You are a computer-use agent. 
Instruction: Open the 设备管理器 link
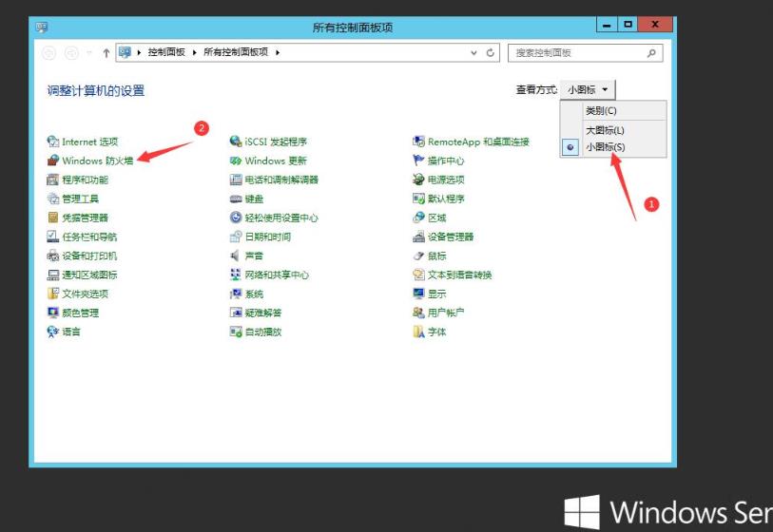coord(451,237)
